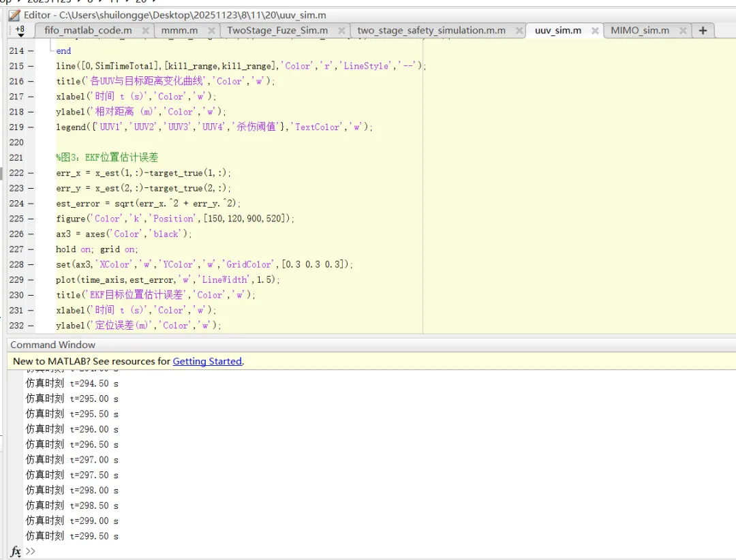Image resolution: width=736 pixels, height=560 pixels.
Task: Click the Editor document icon in title
Action: (x=14, y=16)
